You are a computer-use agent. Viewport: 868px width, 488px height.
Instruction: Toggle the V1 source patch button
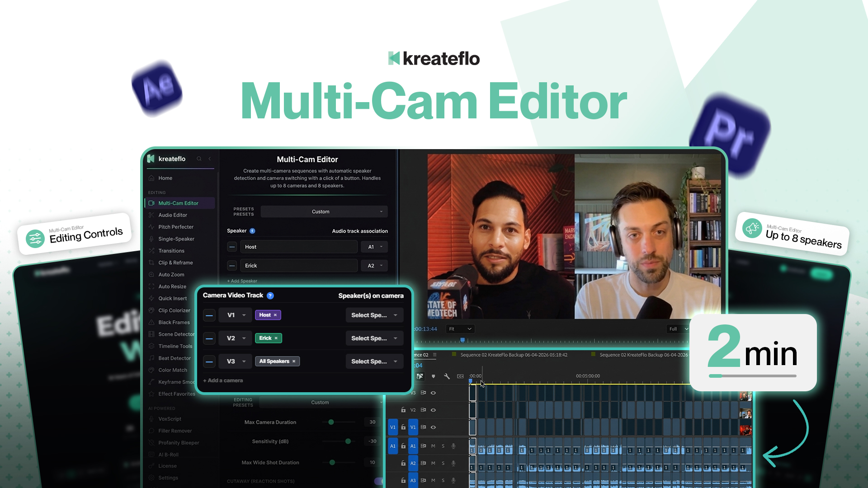[392, 427]
